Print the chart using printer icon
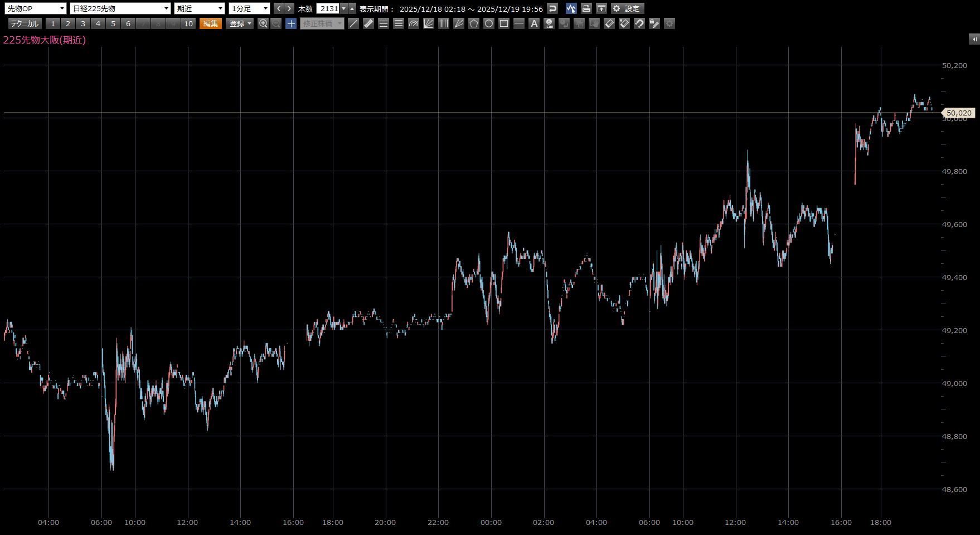 point(586,8)
